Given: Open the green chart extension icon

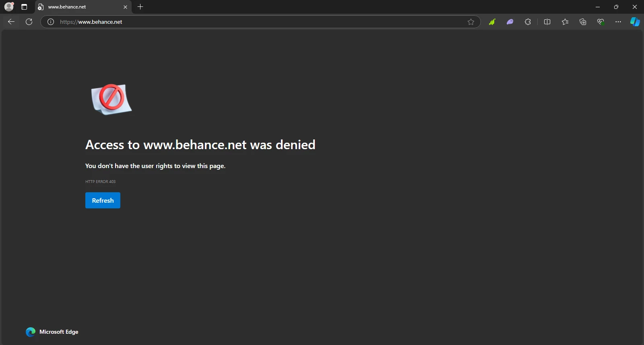Looking at the screenshot, I should click(x=492, y=22).
